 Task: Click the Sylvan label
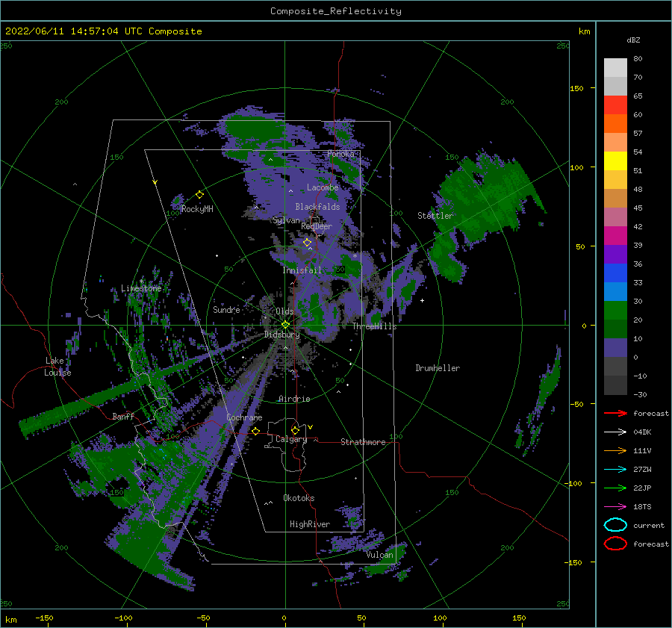(x=286, y=220)
